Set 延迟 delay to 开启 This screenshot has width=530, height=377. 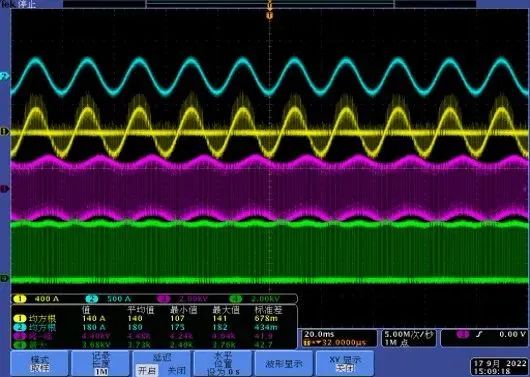point(147,371)
